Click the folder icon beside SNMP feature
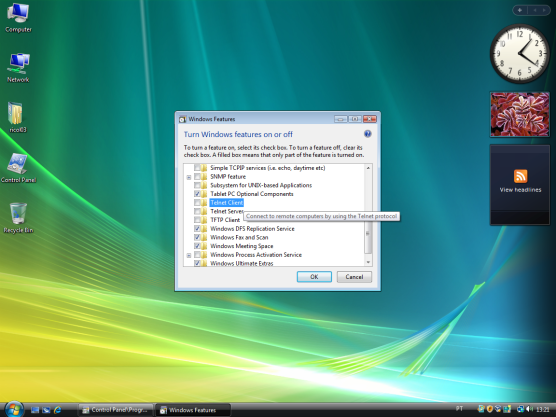556x417 pixels. coord(204,177)
